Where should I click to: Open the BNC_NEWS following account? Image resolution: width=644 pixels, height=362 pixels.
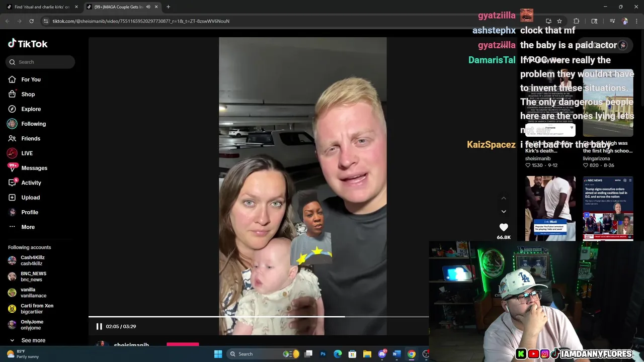[33, 277]
